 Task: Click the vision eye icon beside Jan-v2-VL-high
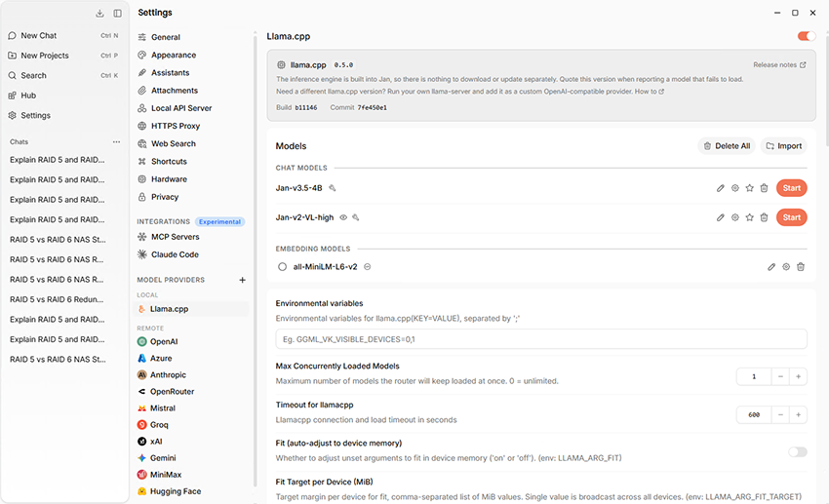(343, 217)
